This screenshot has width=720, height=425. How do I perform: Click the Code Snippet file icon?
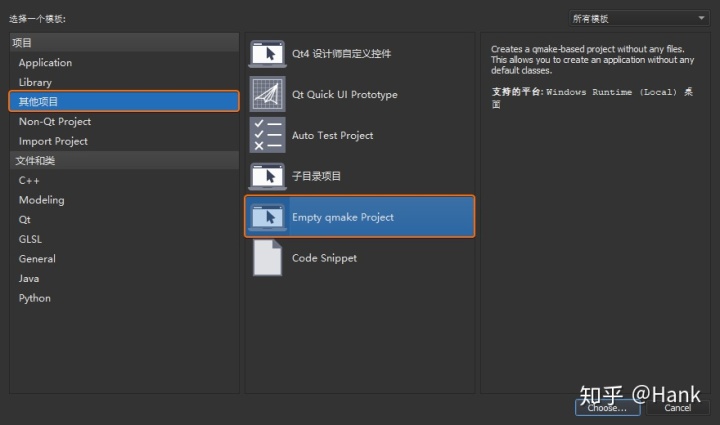267,257
